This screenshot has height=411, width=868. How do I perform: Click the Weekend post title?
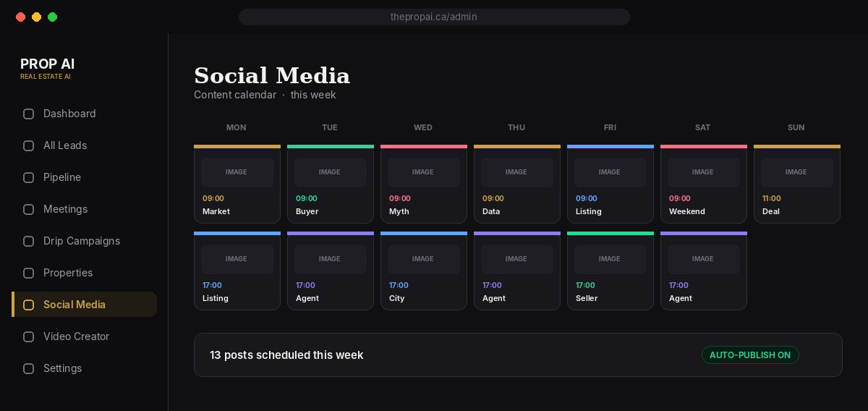687,211
